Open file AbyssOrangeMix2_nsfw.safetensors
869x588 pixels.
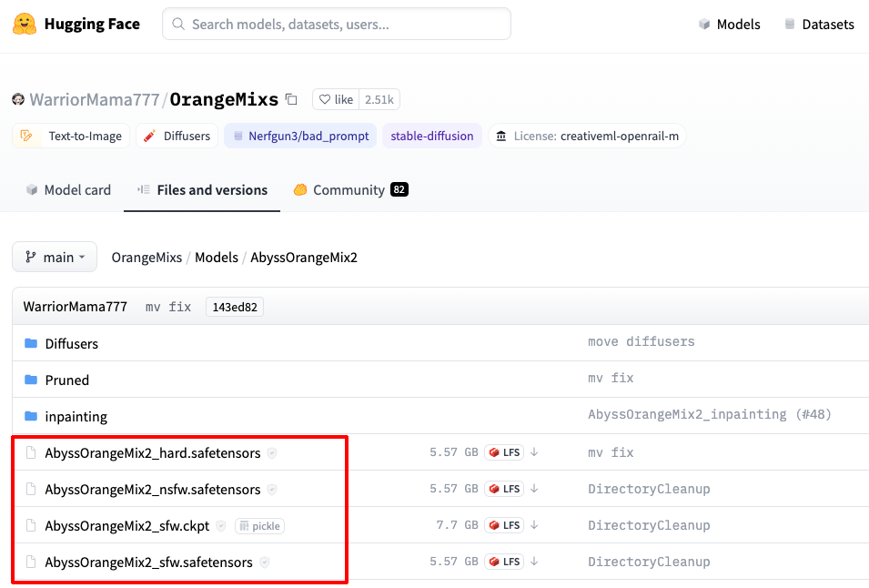[x=152, y=490]
